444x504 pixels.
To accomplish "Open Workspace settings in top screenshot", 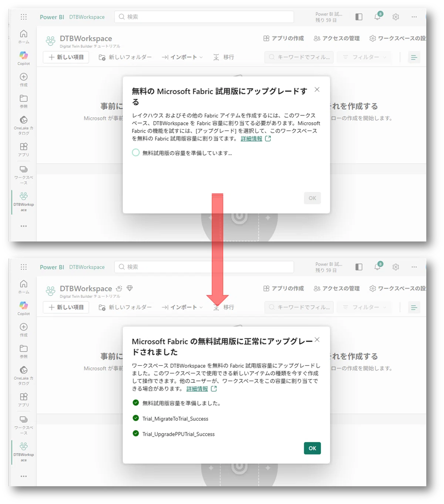I will [x=398, y=39].
